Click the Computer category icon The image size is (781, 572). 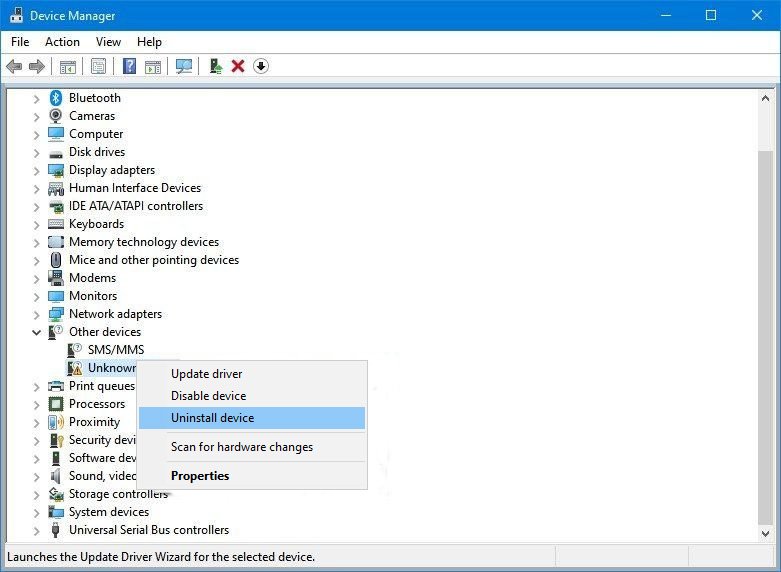(56, 134)
